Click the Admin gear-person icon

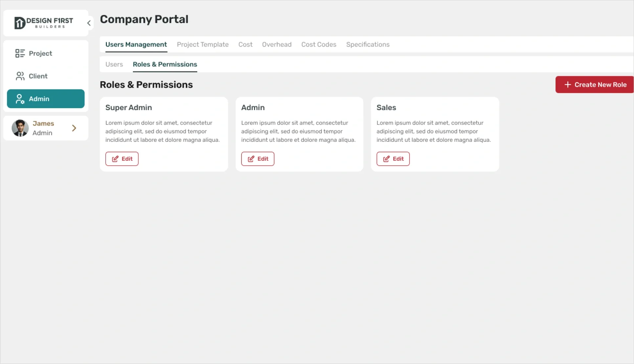pyautogui.click(x=20, y=99)
